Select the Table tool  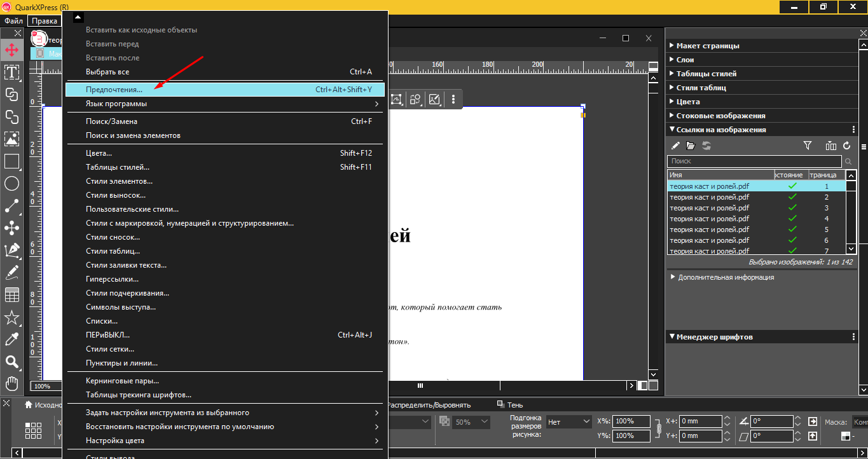coord(11,295)
